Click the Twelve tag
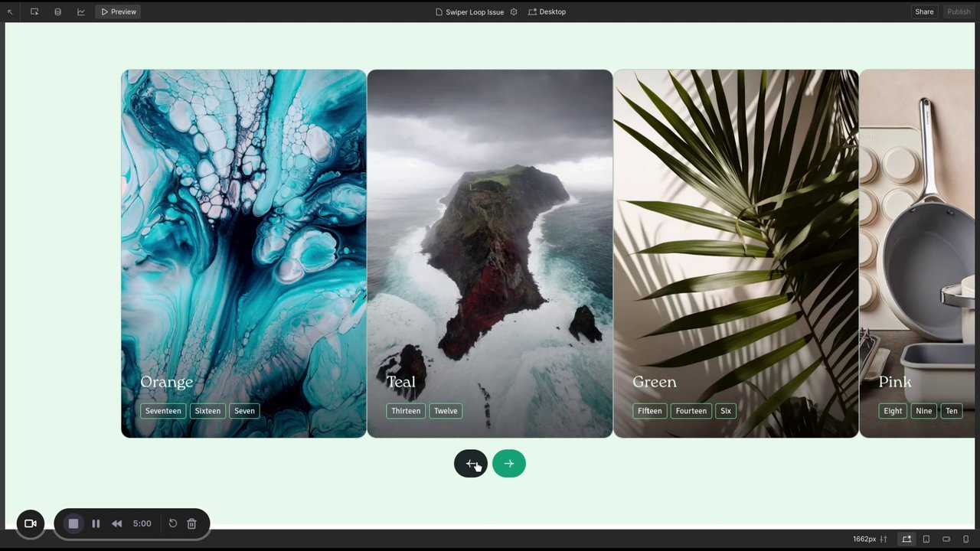Screen dimensions: 980x551 click(446, 411)
